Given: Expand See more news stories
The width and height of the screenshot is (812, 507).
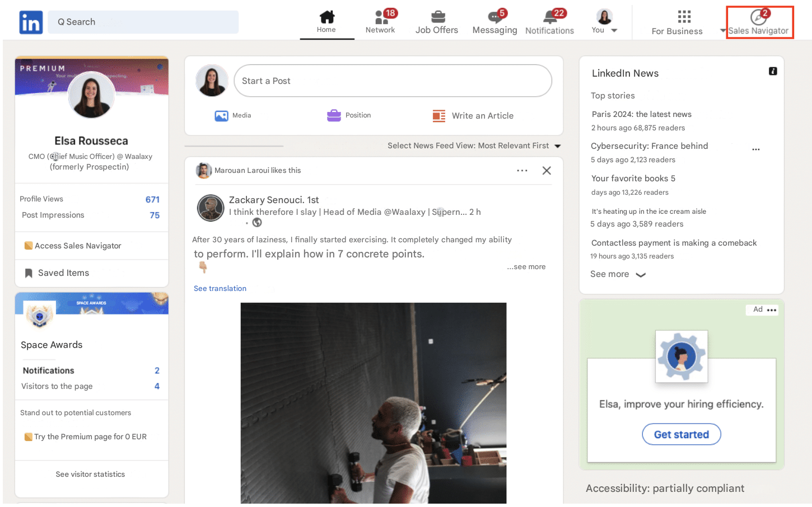Looking at the screenshot, I should pyautogui.click(x=618, y=274).
